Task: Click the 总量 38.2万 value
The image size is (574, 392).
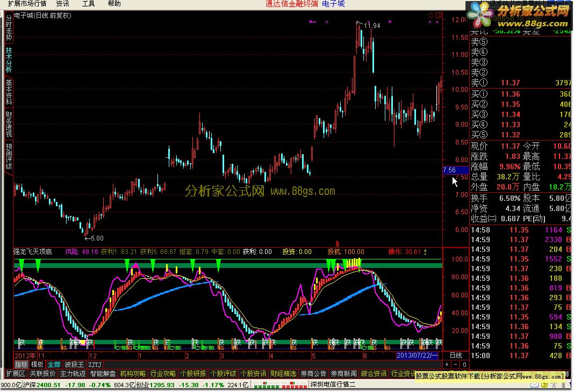Action: click(x=508, y=177)
